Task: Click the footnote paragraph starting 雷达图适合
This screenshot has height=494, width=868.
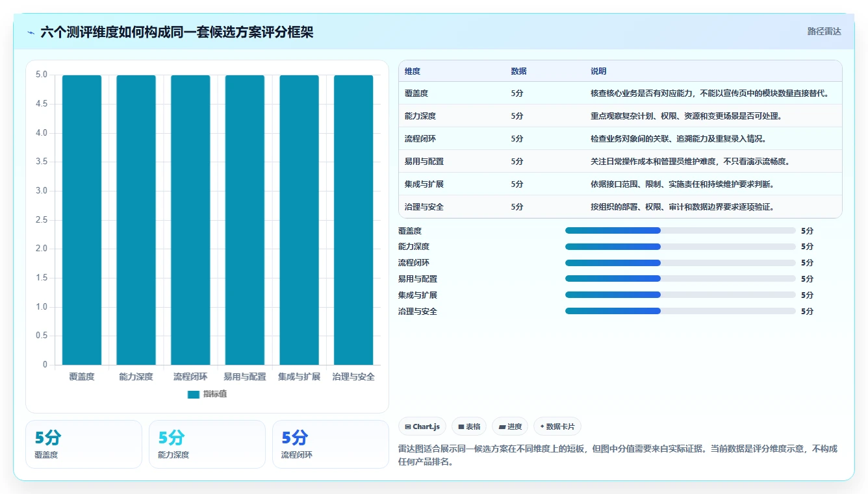Action: [618, 456]
